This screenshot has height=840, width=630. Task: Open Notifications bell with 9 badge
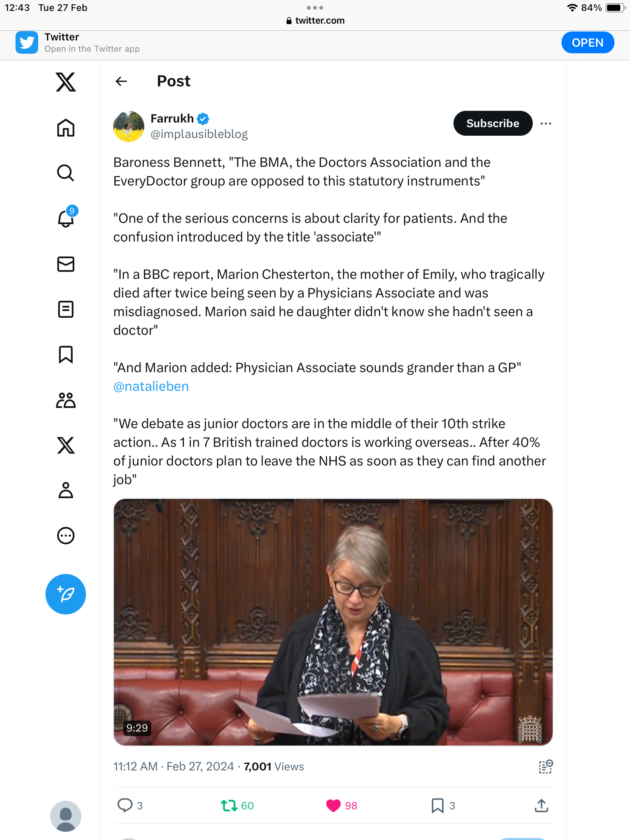[x=66, y=218]
